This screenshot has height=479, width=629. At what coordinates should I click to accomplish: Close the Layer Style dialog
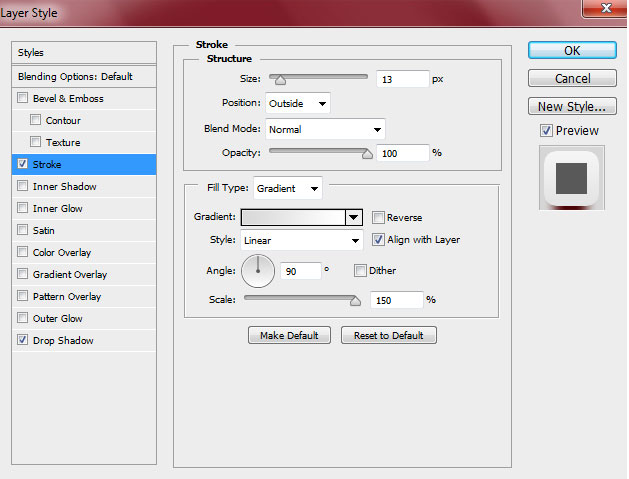click(605, 8)
